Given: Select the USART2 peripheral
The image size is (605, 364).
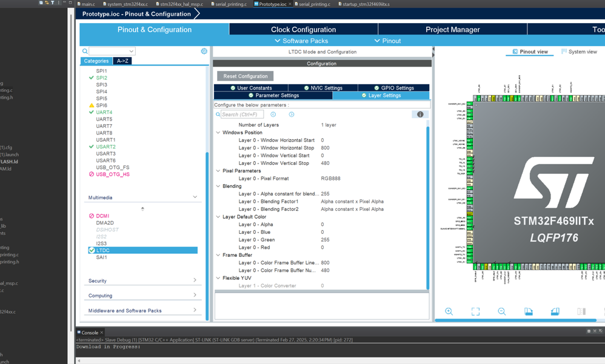Looking at the screenshot, I should coord(105,147).
